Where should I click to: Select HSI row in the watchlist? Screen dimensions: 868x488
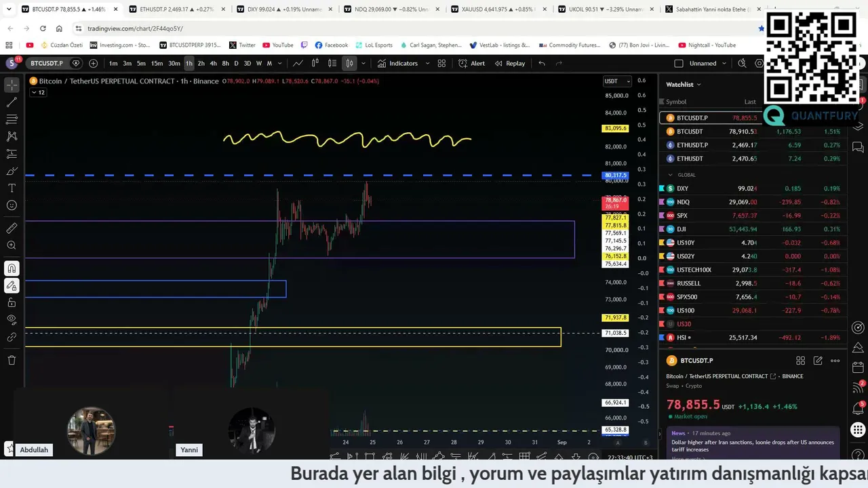pos(753,338)
